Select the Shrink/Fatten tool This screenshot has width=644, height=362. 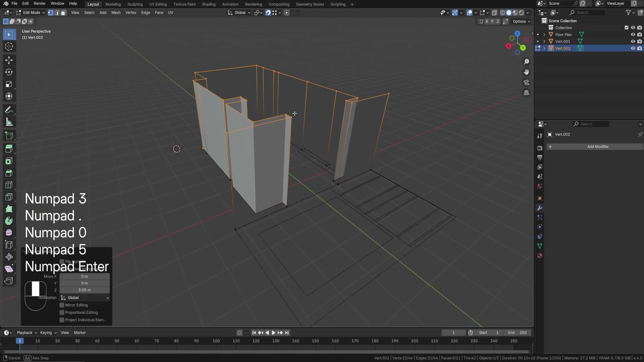(9, 257)
